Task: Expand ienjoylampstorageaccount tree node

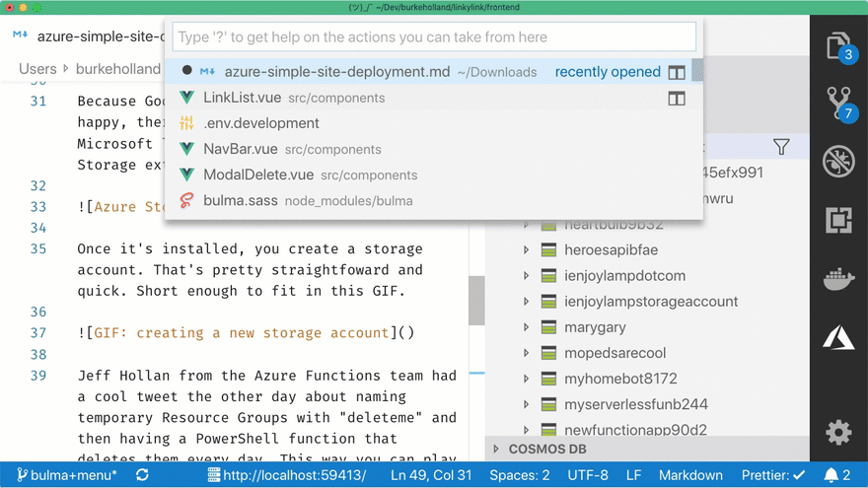Action: [x=526, y=302]
